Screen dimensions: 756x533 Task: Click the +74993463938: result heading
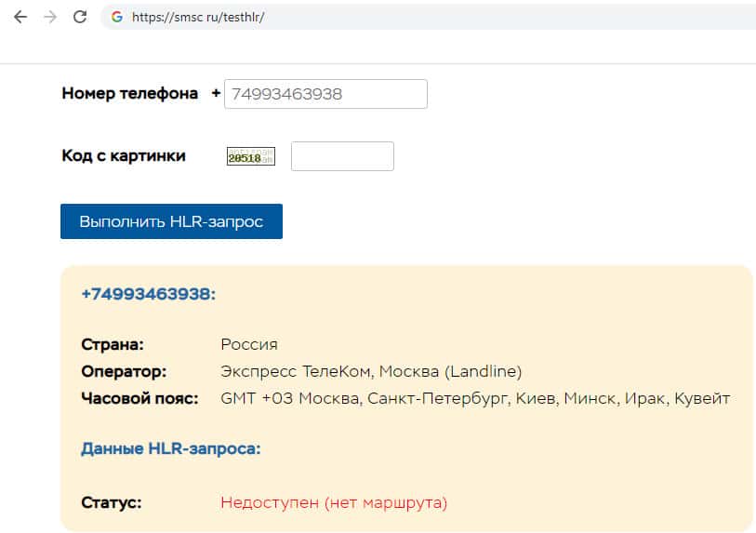148,294
